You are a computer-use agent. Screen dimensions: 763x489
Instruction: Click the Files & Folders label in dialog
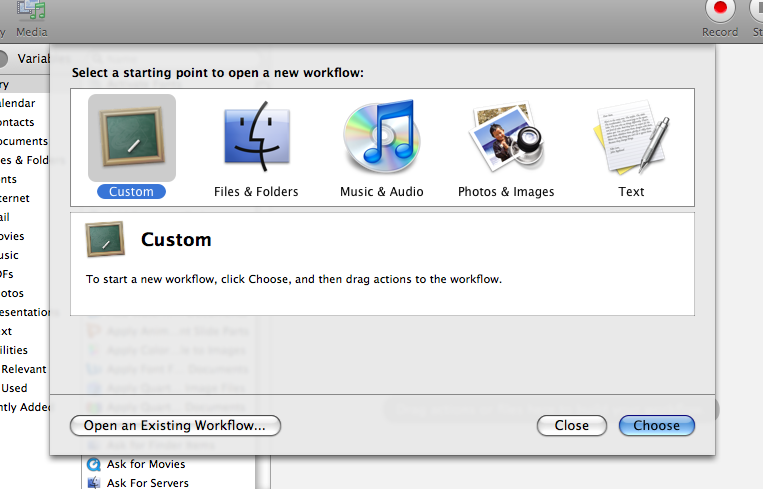click(256, 192)
